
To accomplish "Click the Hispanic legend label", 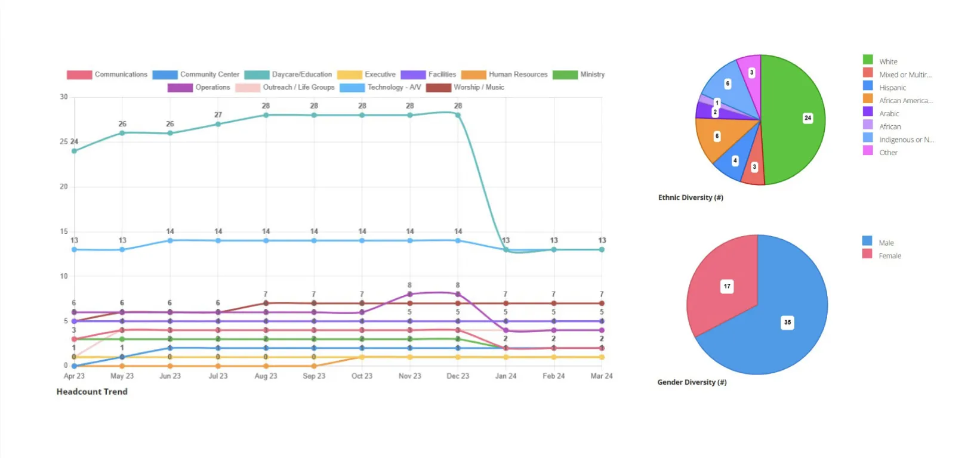I will pos(892,88).
